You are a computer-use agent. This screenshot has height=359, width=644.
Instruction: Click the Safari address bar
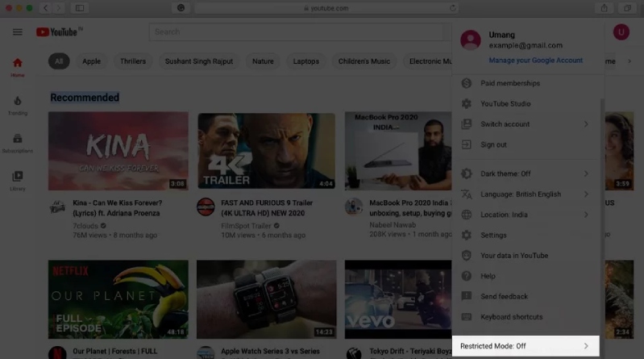[326, 8]
